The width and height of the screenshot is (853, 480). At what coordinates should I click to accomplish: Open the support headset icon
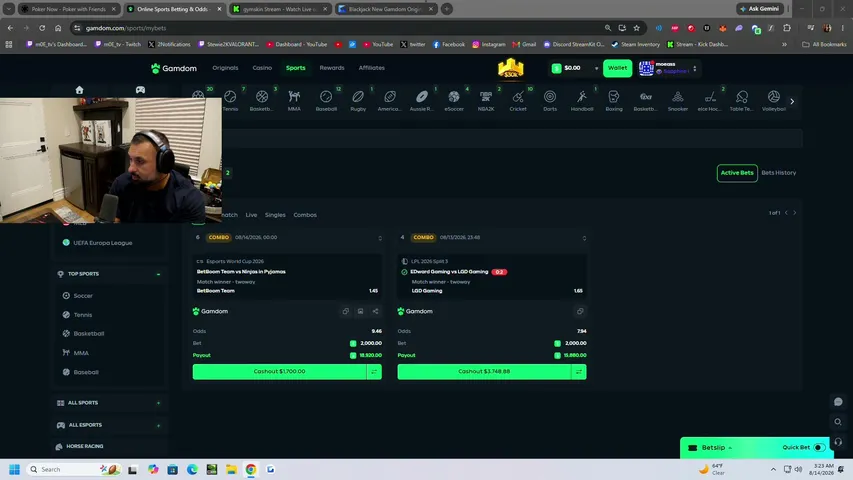point(838,442)
